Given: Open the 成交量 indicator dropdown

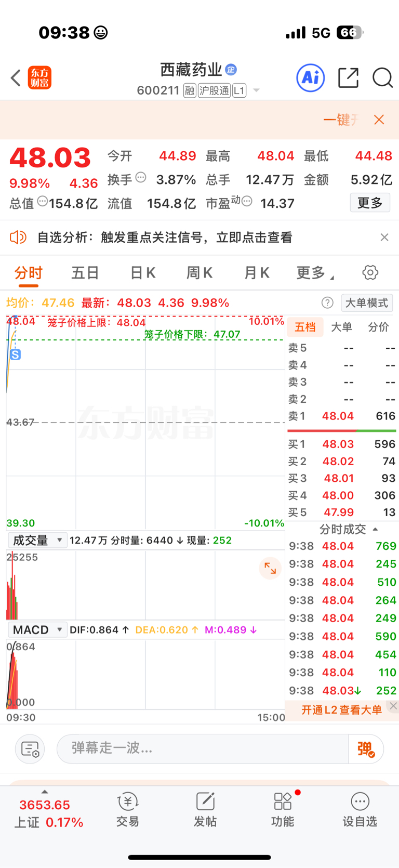Looking at the screenshot, I should (x=37, y=541).
